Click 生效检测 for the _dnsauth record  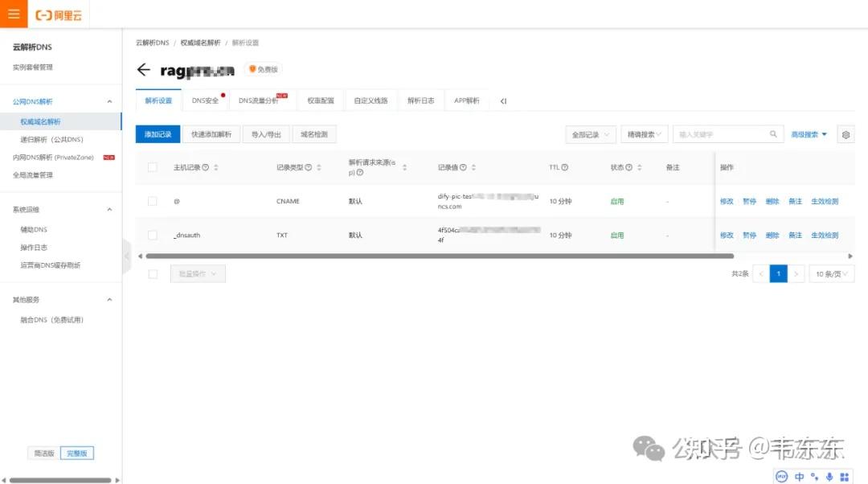point(825,235)
